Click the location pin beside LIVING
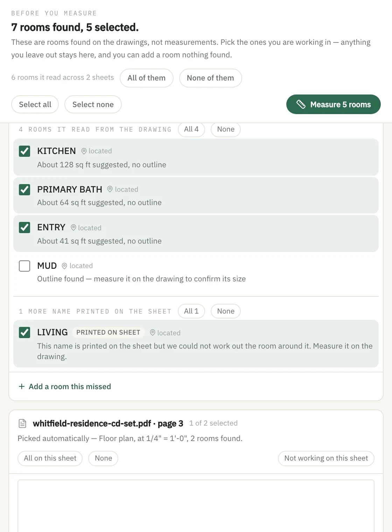This screenshot has height=532, width=392. pyautogui.click(x=153, y=333)
